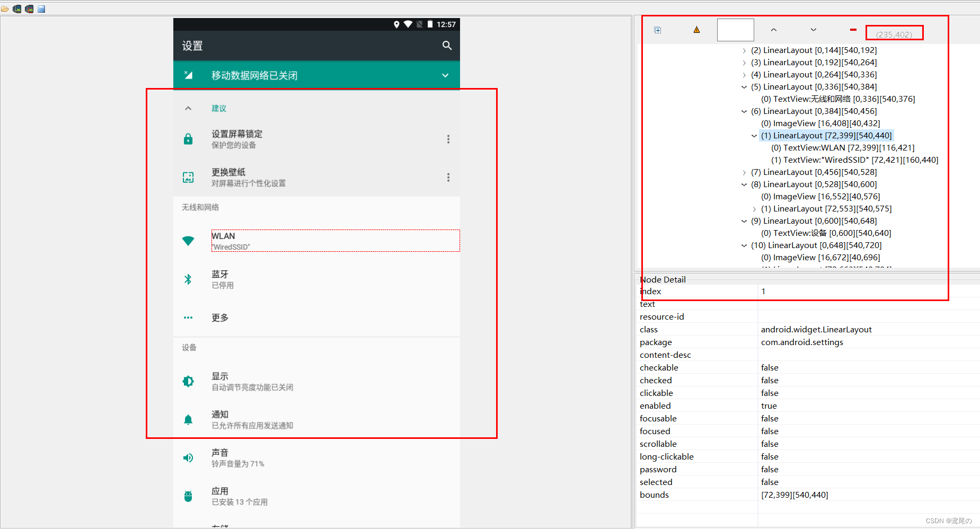The width and height of the screenshot is (980, 529).
Task: Select tree row TextView:无线和网络
Action: (838, 99)
